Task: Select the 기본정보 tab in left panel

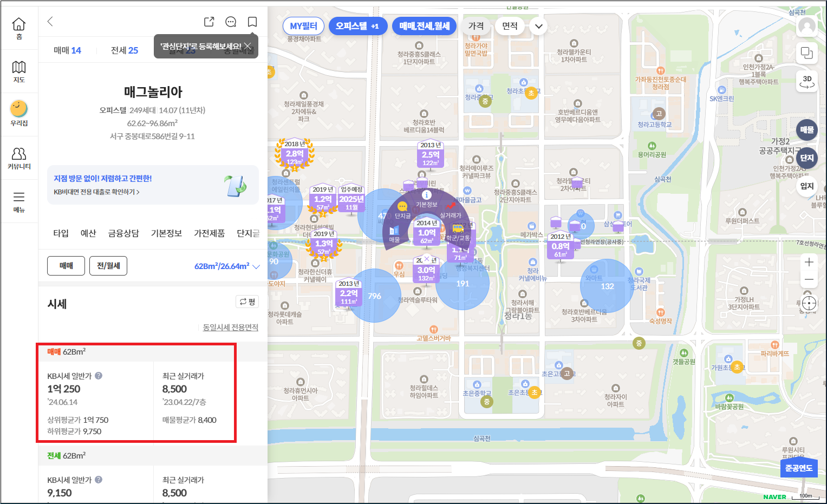Action: pos(166,233)
